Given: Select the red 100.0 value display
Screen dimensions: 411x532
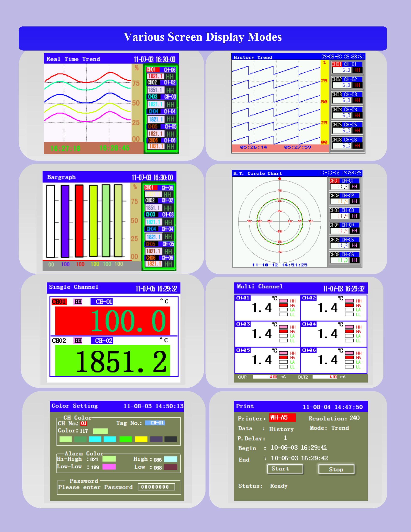Looking at the screenshot, I should point(112,321).
